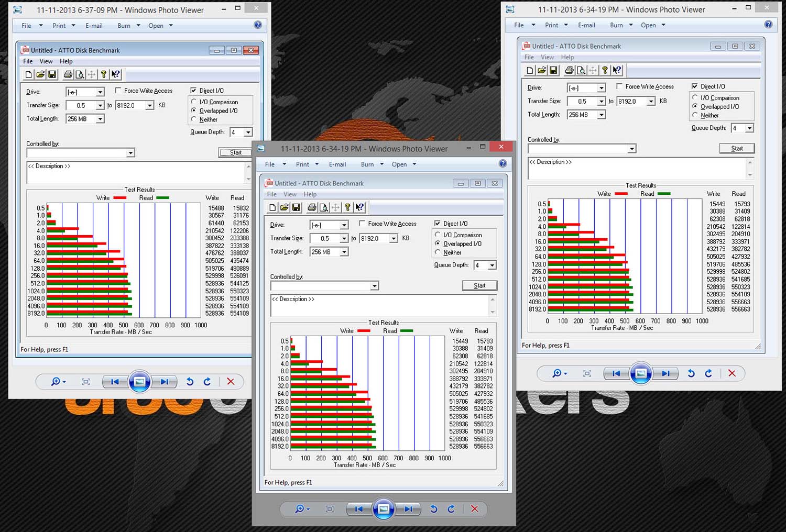The width and height of the screenshot is (786, 532).
Task: Go to next photo in 6-37-09 PM viewer
Action: pos(164,382)
